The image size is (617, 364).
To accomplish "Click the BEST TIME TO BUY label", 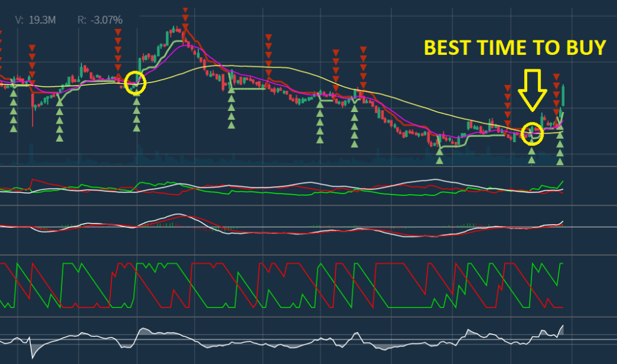I will (x=514, y=48).
